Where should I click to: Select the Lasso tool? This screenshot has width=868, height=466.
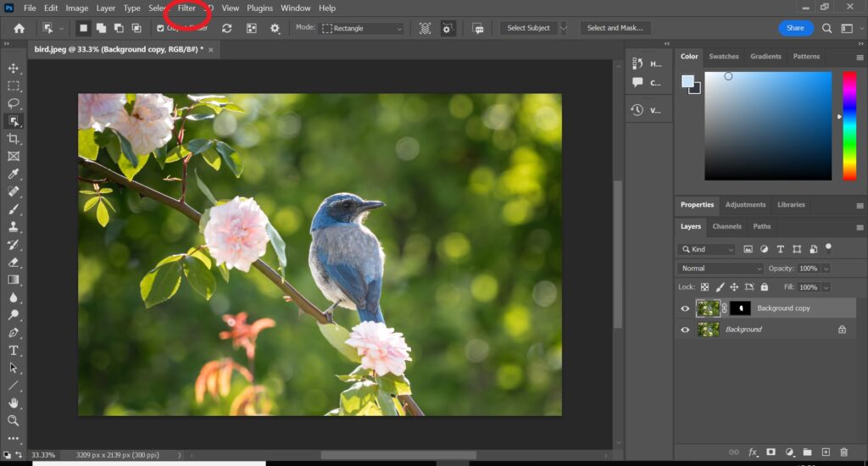point(14,103)
